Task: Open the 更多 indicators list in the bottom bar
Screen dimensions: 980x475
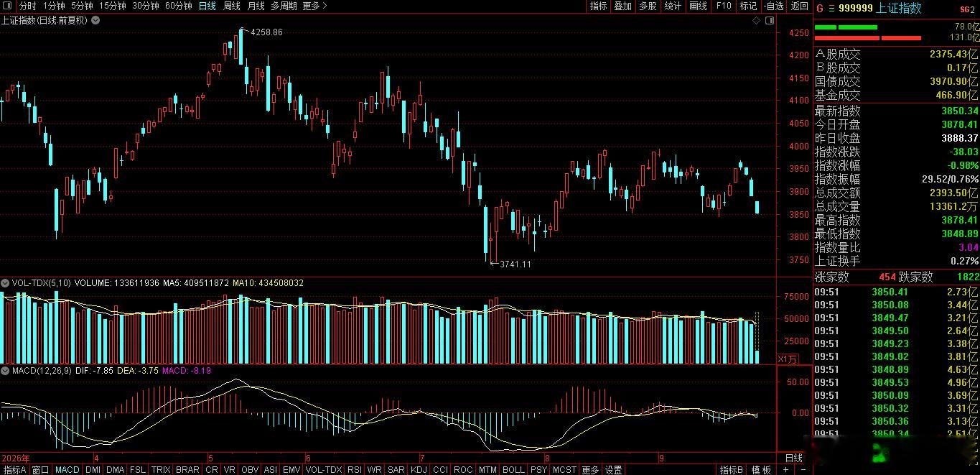Action: point(589,470)
